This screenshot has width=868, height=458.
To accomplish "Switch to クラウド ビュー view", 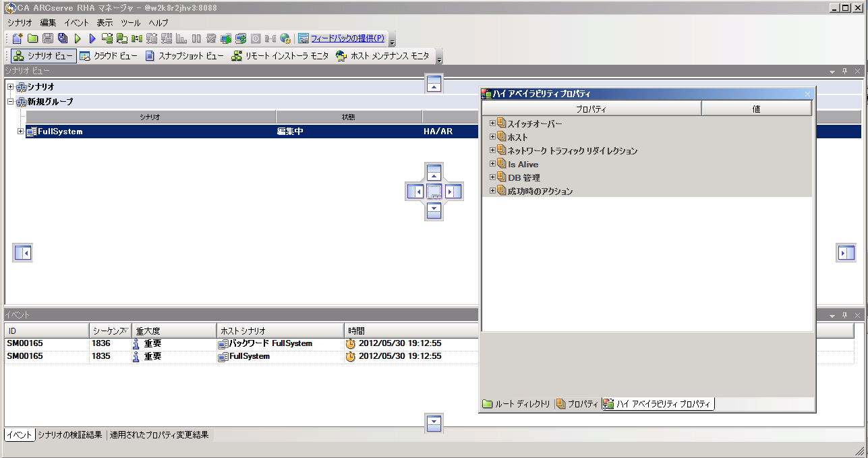I will click(109, 56).
